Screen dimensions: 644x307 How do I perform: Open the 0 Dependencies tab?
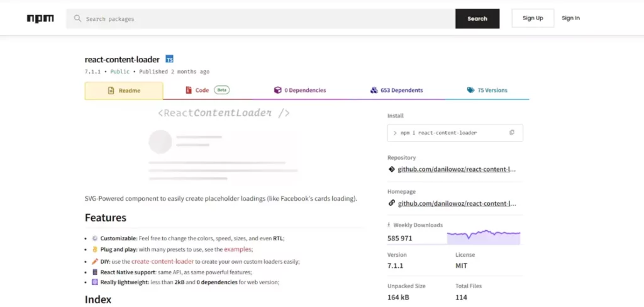(300, 91)
